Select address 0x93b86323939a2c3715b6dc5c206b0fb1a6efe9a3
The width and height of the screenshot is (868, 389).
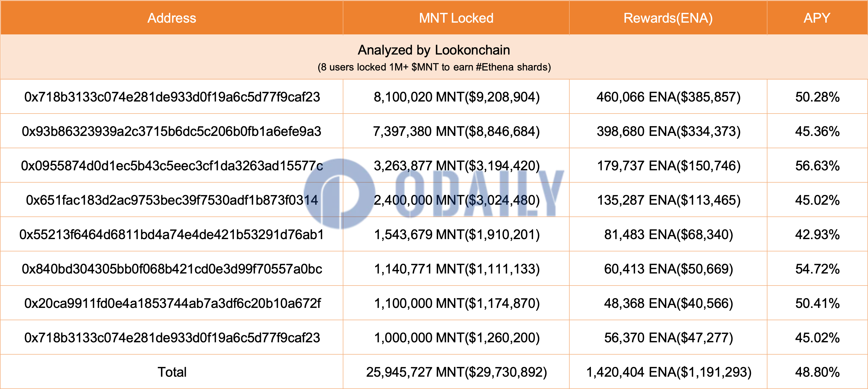click(x=172, y=131)
